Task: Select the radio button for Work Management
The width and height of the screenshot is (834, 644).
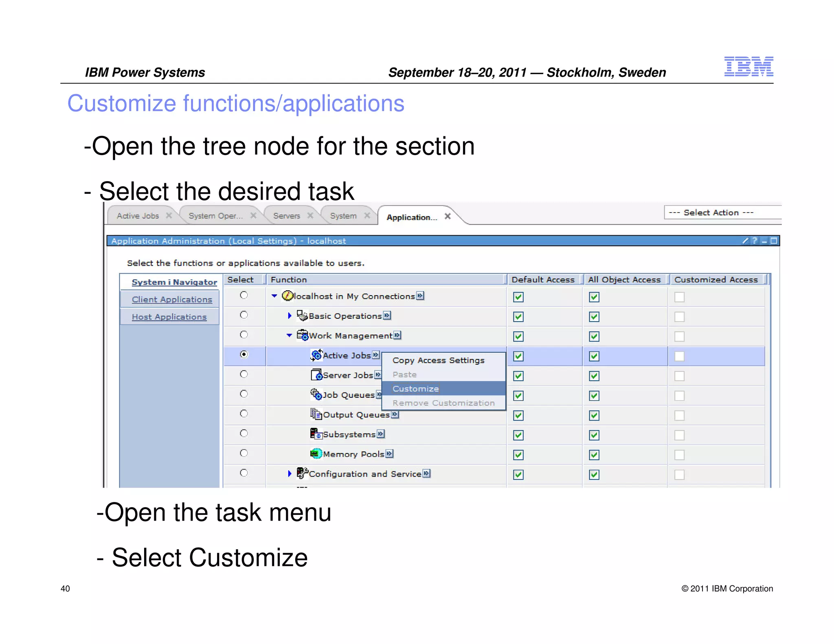Action: 244,335
